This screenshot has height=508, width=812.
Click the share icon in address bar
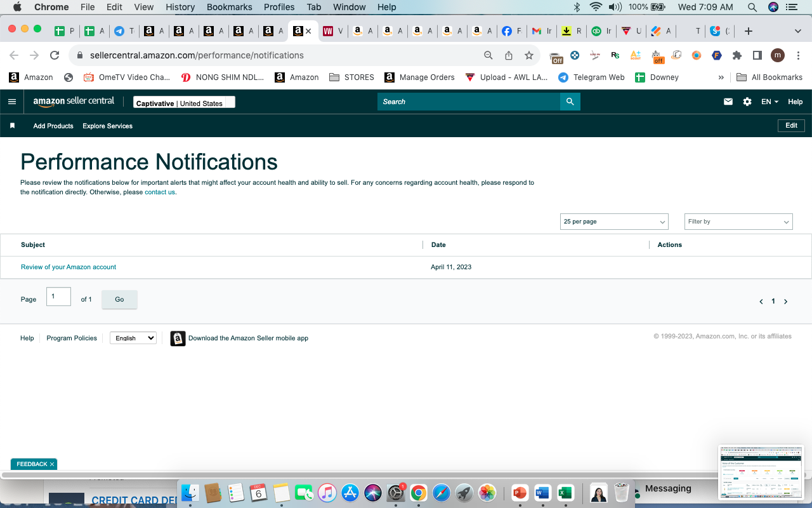pyautogui.click(x=509, y=55)
